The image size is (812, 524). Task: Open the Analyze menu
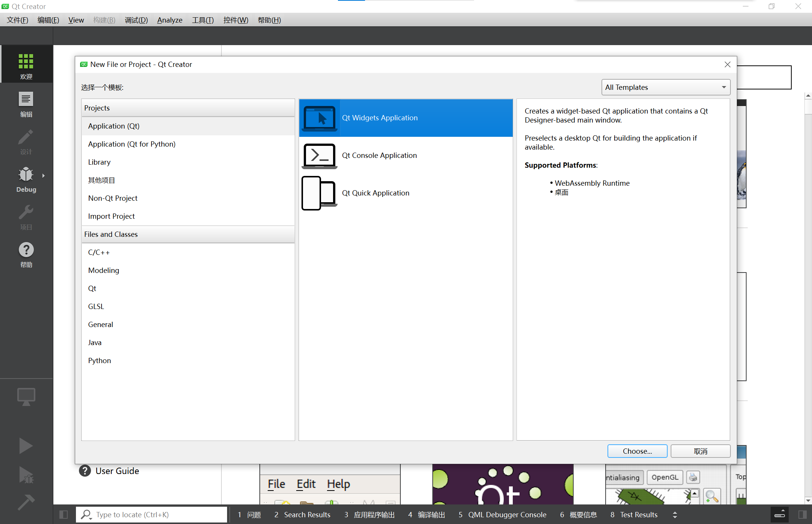tap(170, 20)
